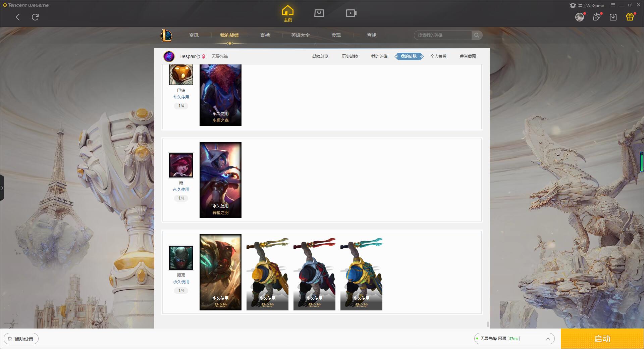
Task: Click the 巴德 永恒之森 skin thumbnail
Action: [x=220, y=95]
